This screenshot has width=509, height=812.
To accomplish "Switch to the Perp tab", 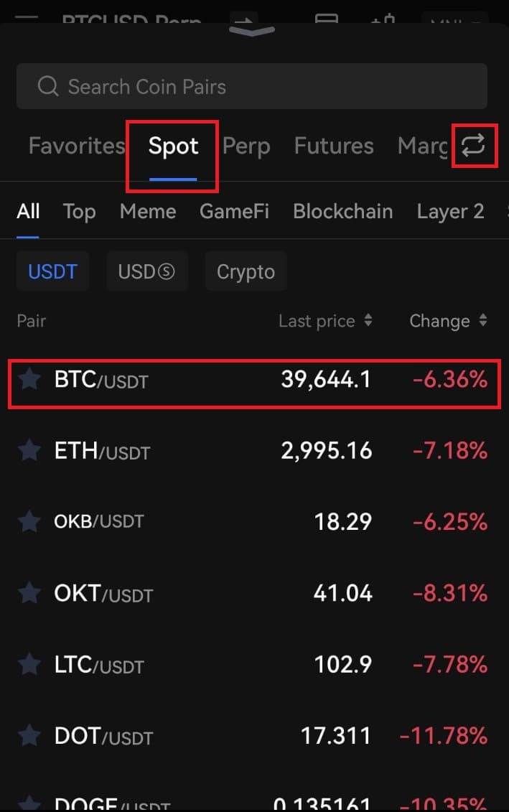I will click(246, 146).
